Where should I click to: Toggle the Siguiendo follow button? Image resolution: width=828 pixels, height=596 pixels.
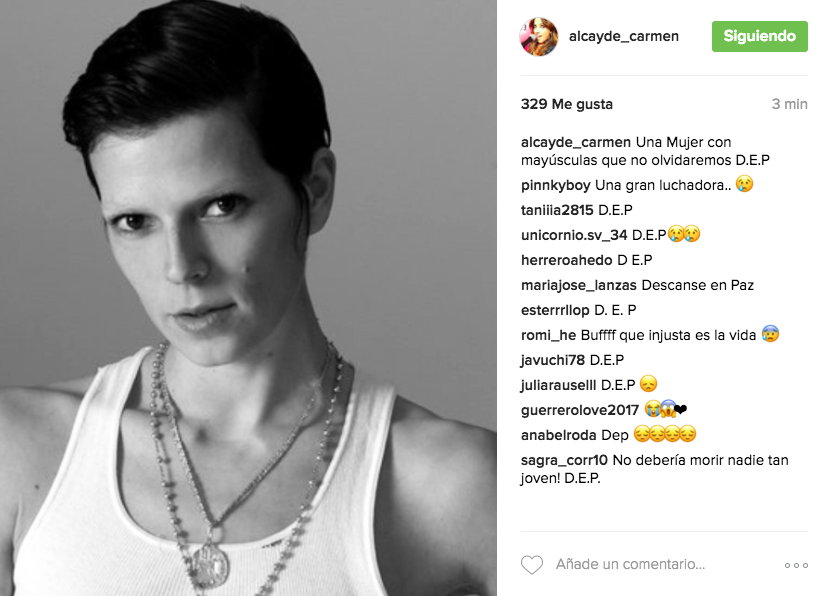pyautogui.click(x=759, y=36)
